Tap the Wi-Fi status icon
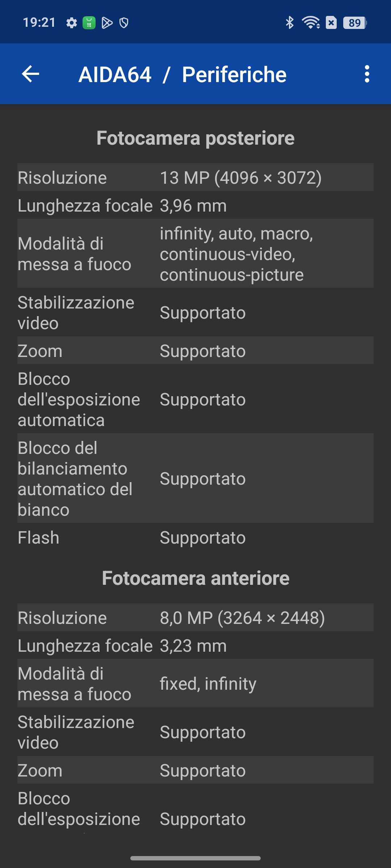 311,23
